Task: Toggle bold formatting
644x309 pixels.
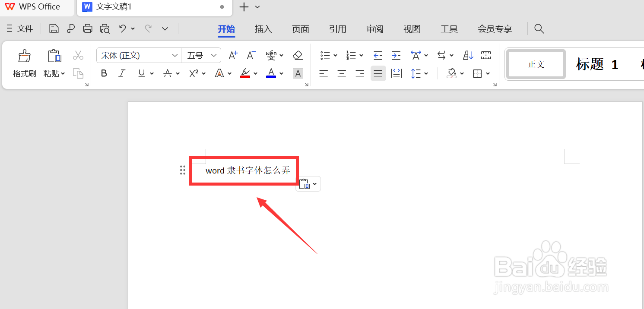Action: [104, 73]
